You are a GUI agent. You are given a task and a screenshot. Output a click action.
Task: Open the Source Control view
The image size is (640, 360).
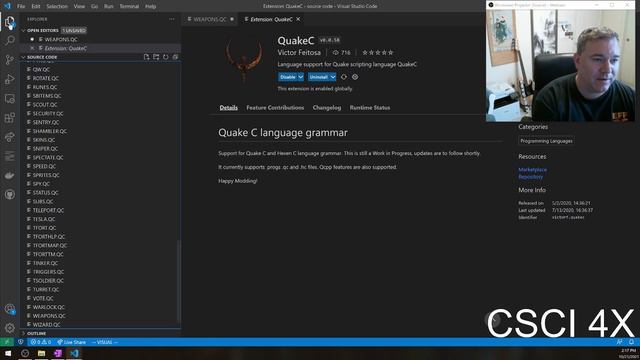tap(9, 60)
